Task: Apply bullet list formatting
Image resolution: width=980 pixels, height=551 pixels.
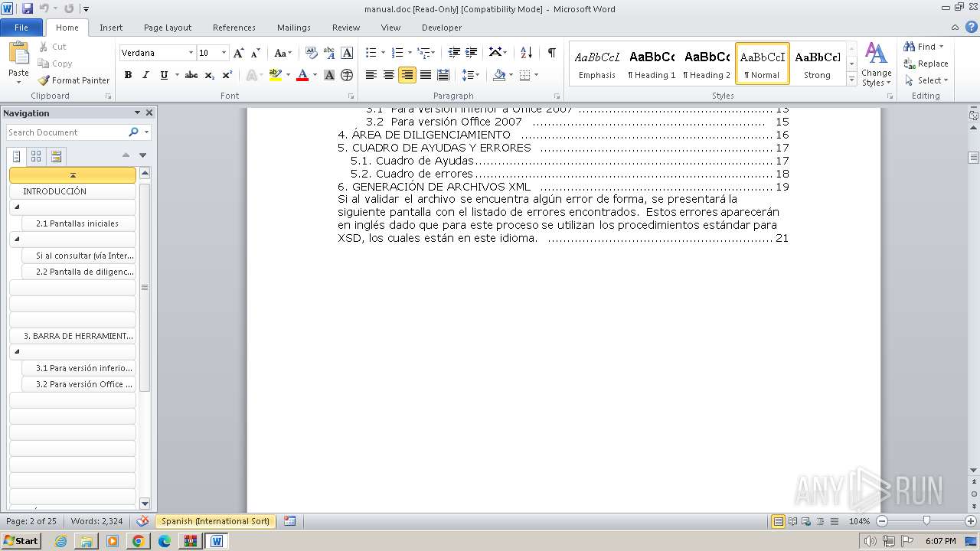Action: coord(371,53)
